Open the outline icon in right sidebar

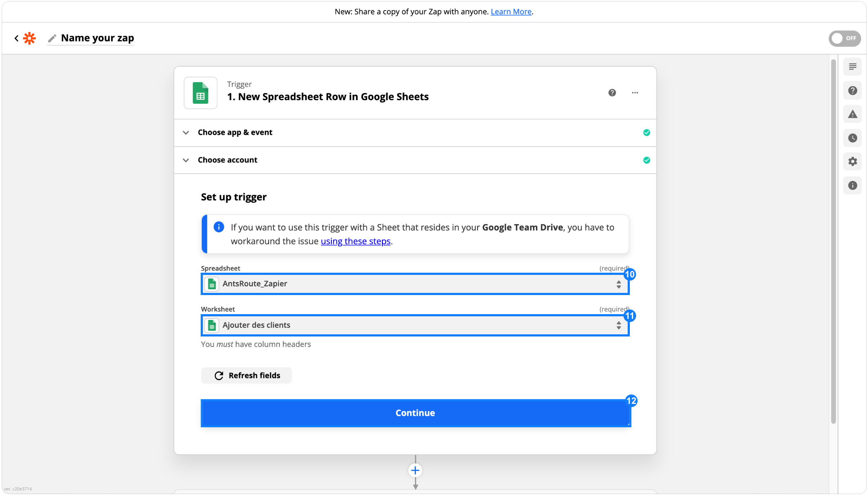(x=853, y=67)
